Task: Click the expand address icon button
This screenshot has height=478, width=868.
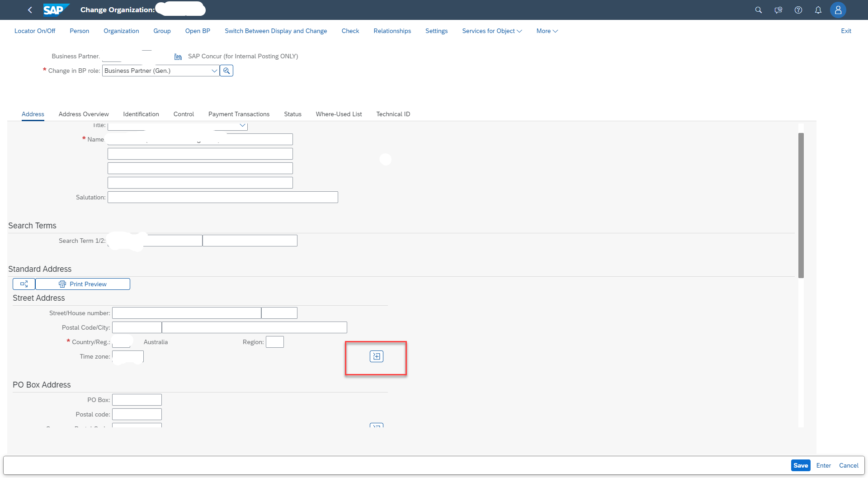Action: (24, 284)
